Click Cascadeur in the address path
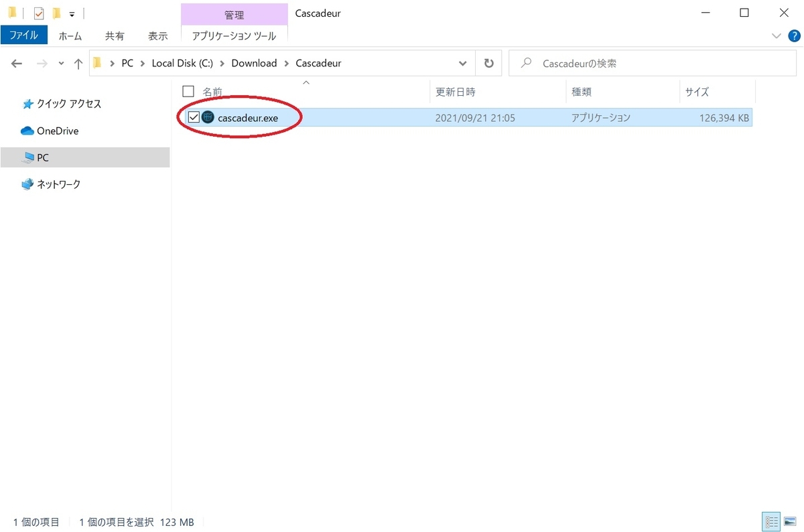 (318, 63)
